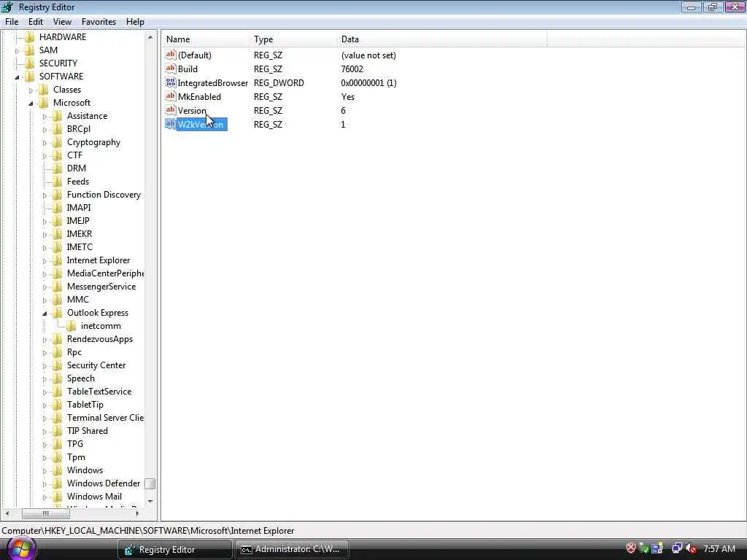Expand the Windows Mail key
Screen dimensions: 747x560
click(44, 497)
